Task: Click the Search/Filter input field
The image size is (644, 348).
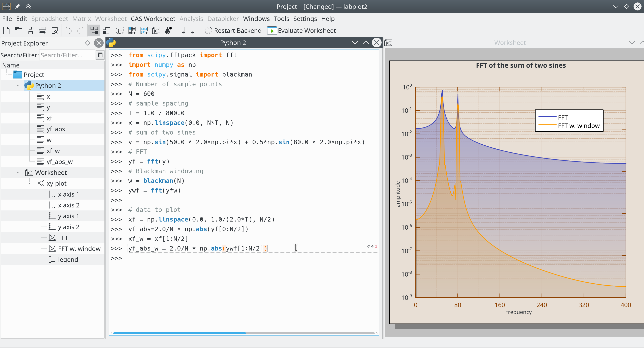Action: pos(67,55)
